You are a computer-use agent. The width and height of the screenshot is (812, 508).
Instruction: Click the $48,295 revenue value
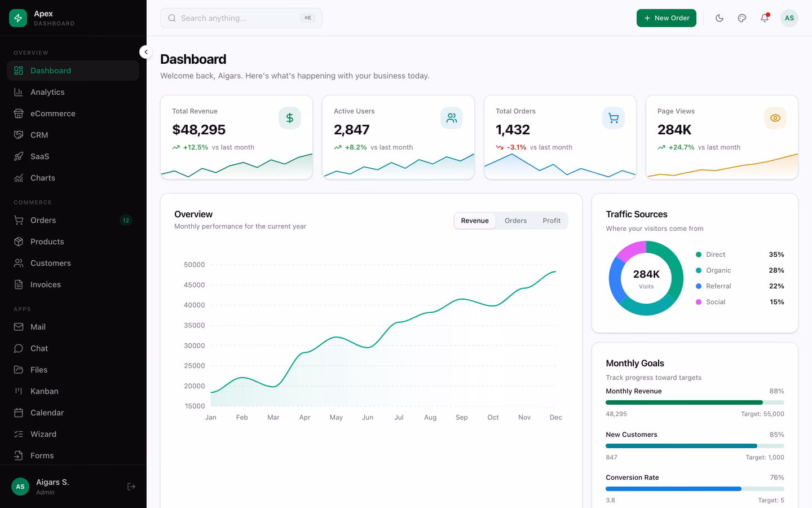(198, 130)
